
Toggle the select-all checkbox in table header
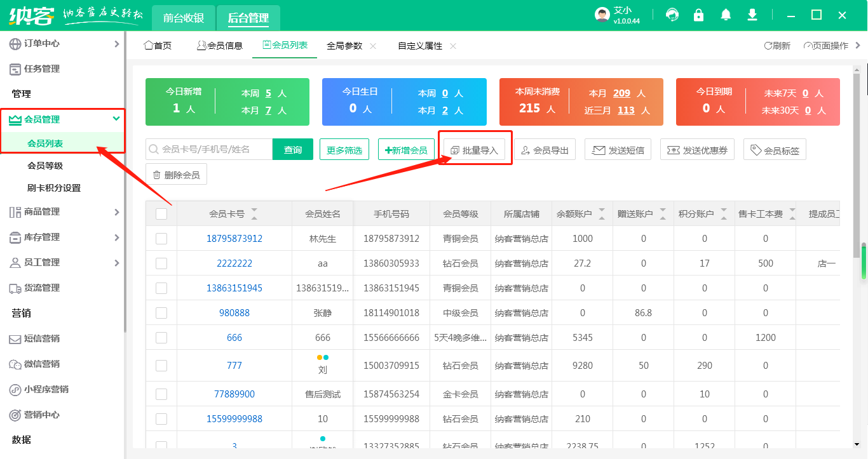161,214
